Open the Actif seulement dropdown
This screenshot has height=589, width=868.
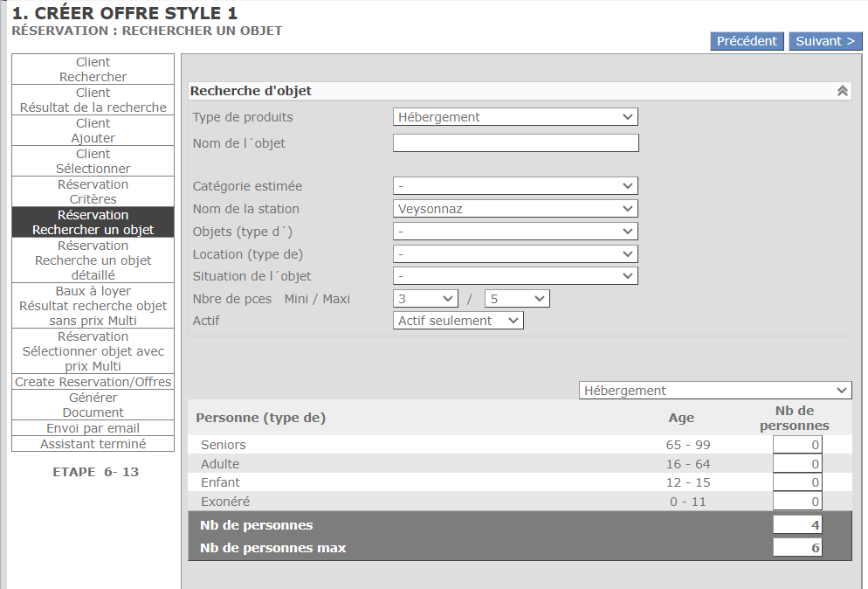click(458, 321)
